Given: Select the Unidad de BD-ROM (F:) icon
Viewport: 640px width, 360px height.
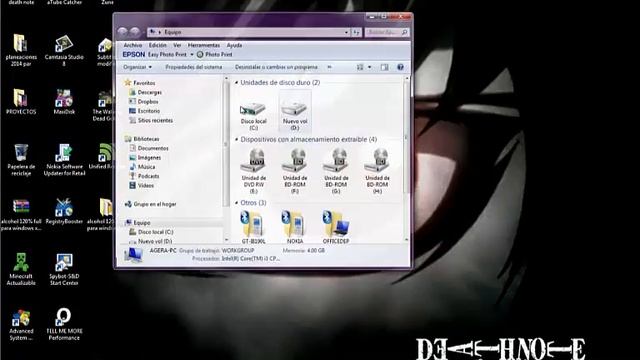Looking at the screenshot, I should click(x=295, y=171).
